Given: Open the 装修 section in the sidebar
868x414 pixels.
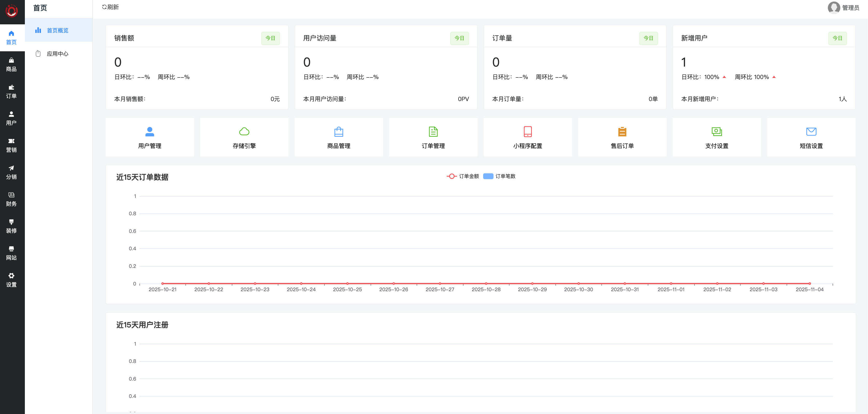Looking at the screenshot, I should tap(12, 226).
